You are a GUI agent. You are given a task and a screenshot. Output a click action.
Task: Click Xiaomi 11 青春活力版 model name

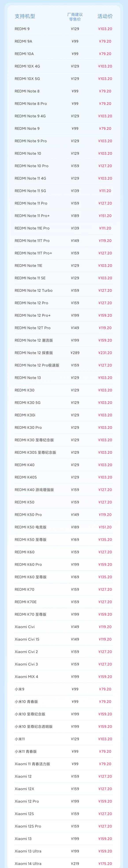point(32,764)
